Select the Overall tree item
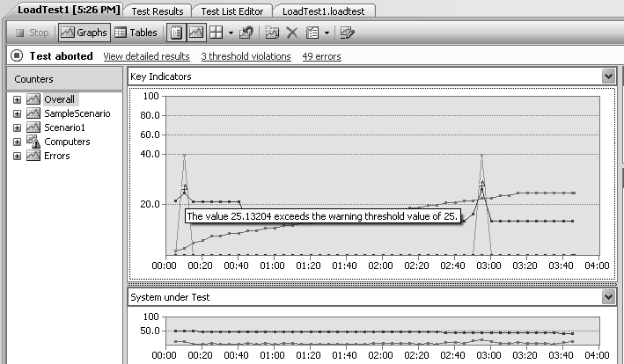 coord(59,99)
